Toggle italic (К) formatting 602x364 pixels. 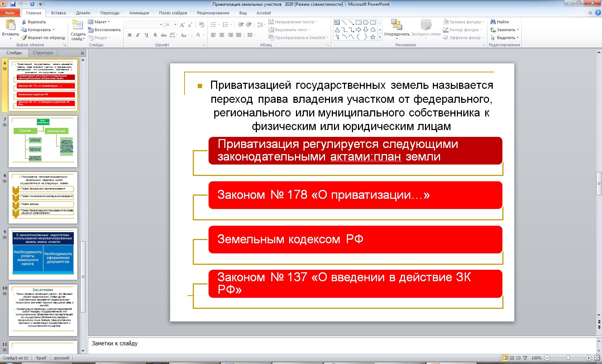click(138, 35)
